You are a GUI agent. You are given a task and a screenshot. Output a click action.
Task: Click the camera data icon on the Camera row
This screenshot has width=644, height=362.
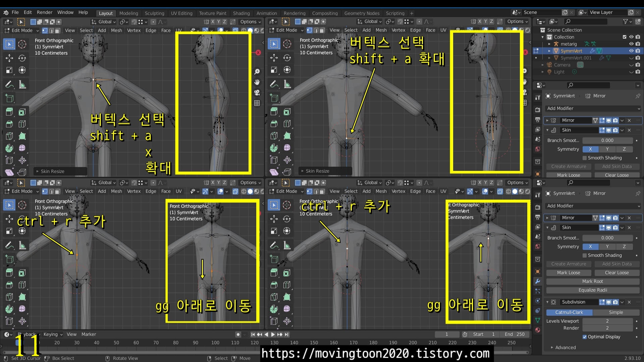(580, 65)
